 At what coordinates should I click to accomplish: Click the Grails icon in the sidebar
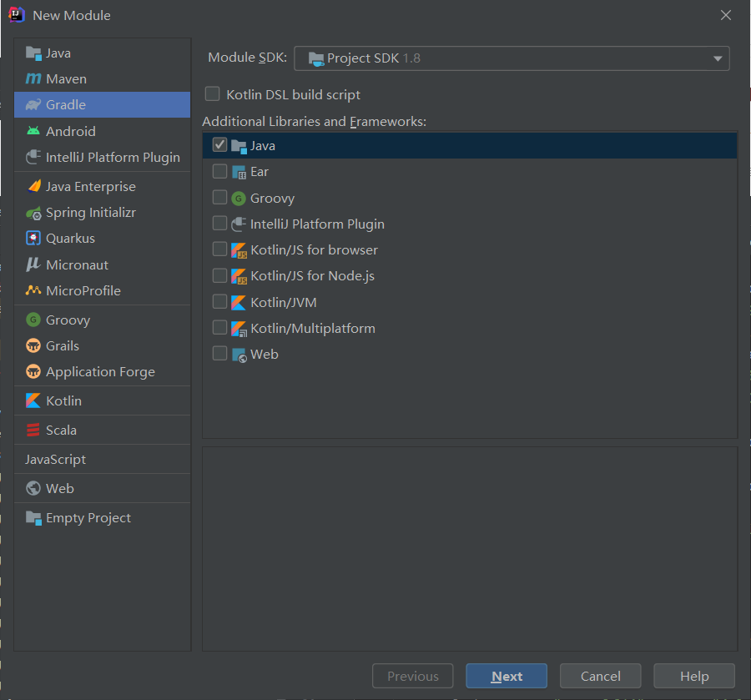(33, 345)
